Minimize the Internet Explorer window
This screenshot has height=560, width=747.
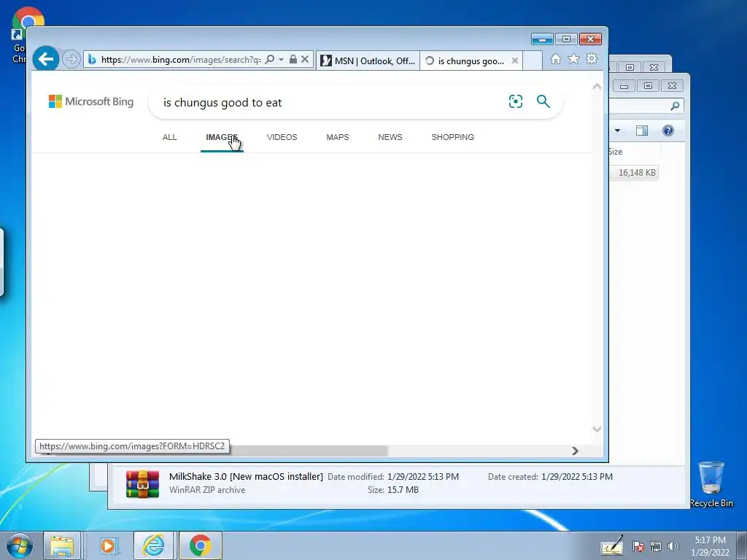coord(542,39)
